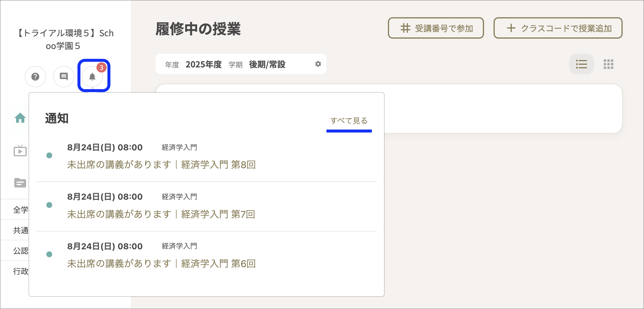
Task: Open notification for 経済学入門 第8回
Action: pyautogui.click(x=161, y=165)
